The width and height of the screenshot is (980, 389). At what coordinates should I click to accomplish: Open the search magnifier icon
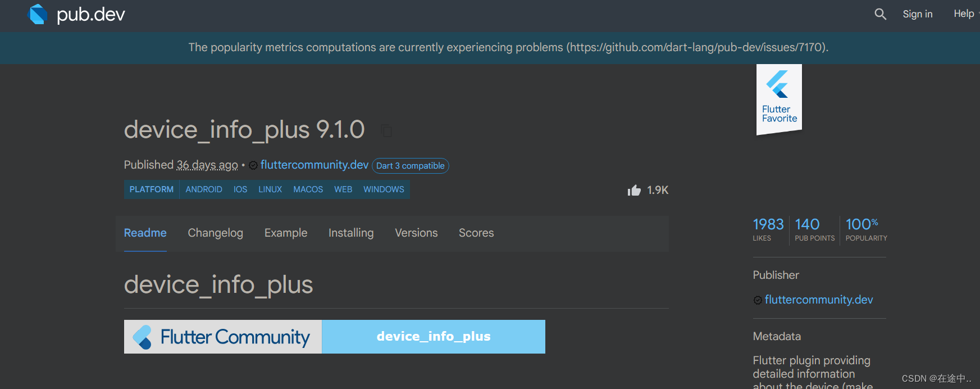(880, 14)
